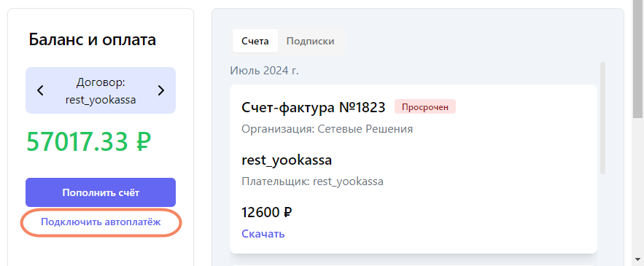
Task: Click the green balance amount 57017.33 ₽
Action: pyautogui.click(x=89, y=142)
